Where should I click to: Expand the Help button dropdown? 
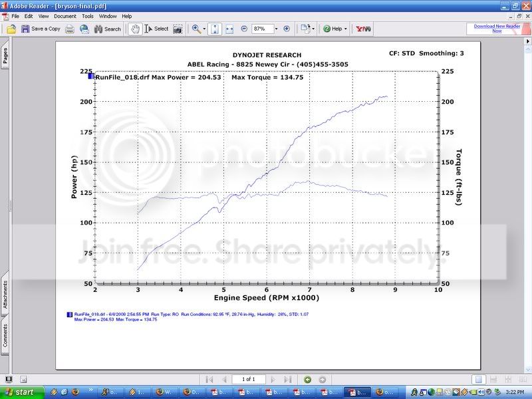pos(346,29)
